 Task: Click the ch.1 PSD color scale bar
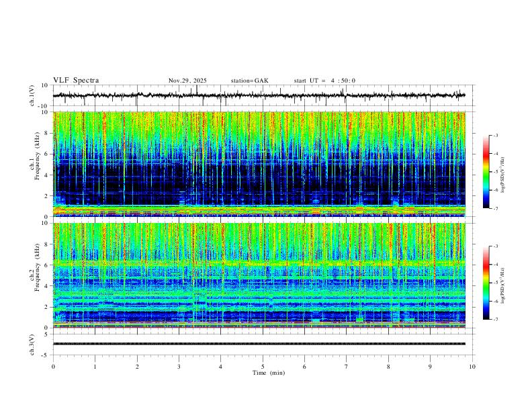[486, 172]
